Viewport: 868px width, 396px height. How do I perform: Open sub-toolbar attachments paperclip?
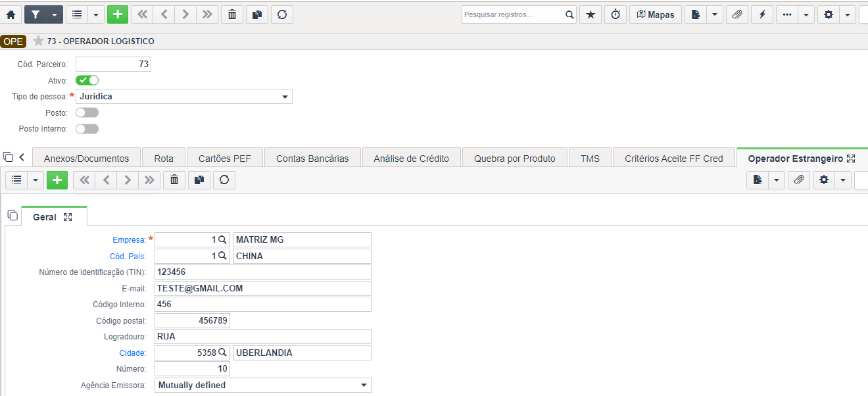(x=798, y=180)
